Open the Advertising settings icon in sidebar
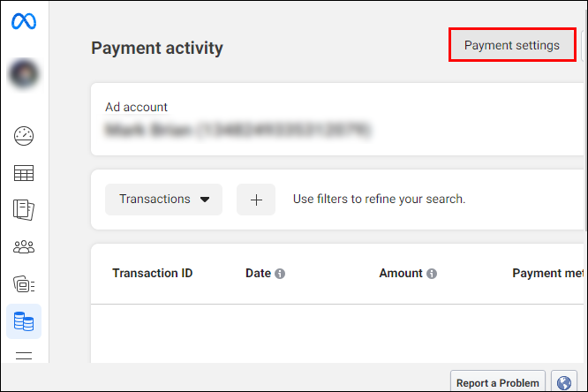 pyautogui.click(x=24, y=284)
